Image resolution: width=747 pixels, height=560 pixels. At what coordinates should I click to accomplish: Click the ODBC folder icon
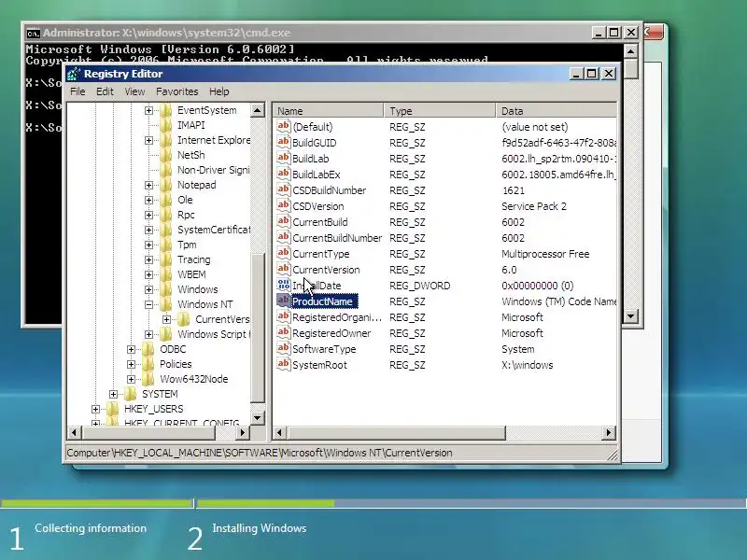click(x=148, y=349)
